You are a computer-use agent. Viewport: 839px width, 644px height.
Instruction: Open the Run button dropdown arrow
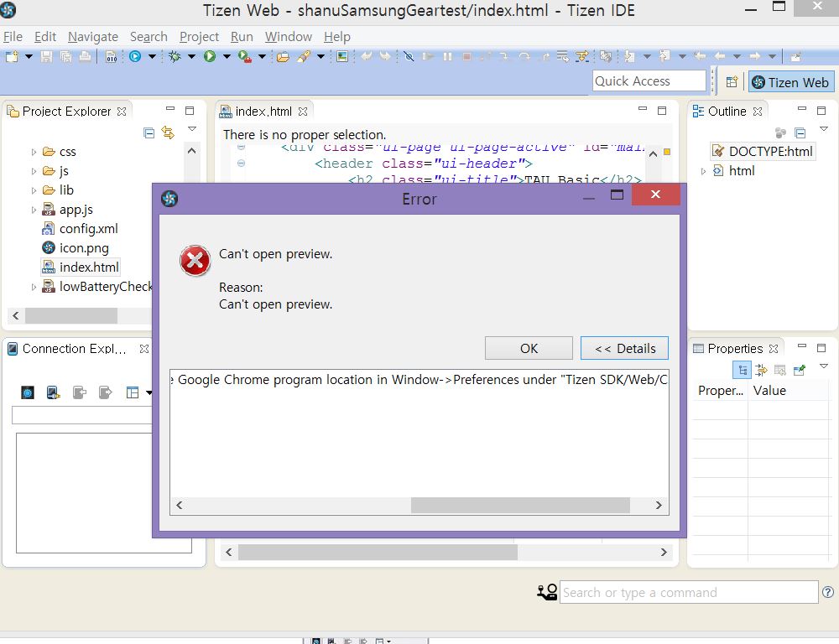pos(227,56)
